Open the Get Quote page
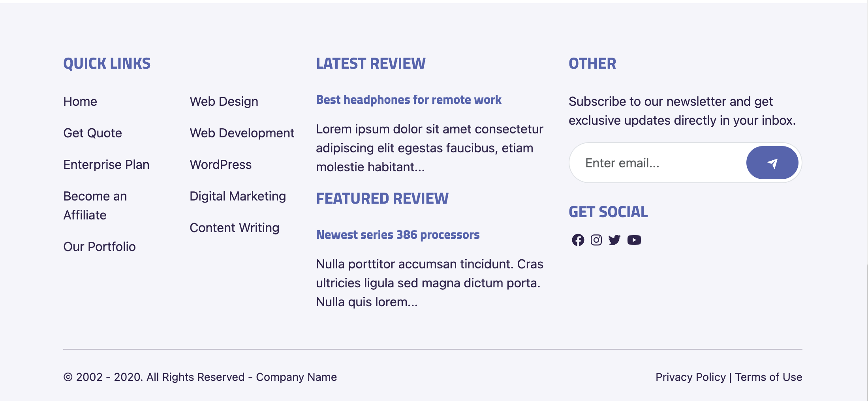868x401 pixels. pyautogui.click(x=92, y=133)
